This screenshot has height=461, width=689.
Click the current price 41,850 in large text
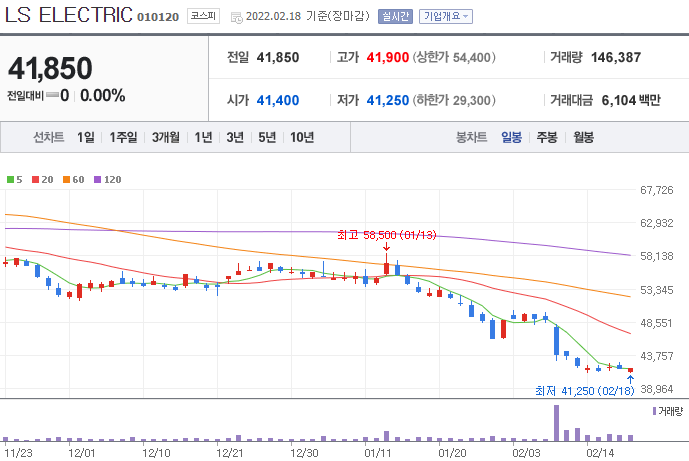[x=50, y=68]
